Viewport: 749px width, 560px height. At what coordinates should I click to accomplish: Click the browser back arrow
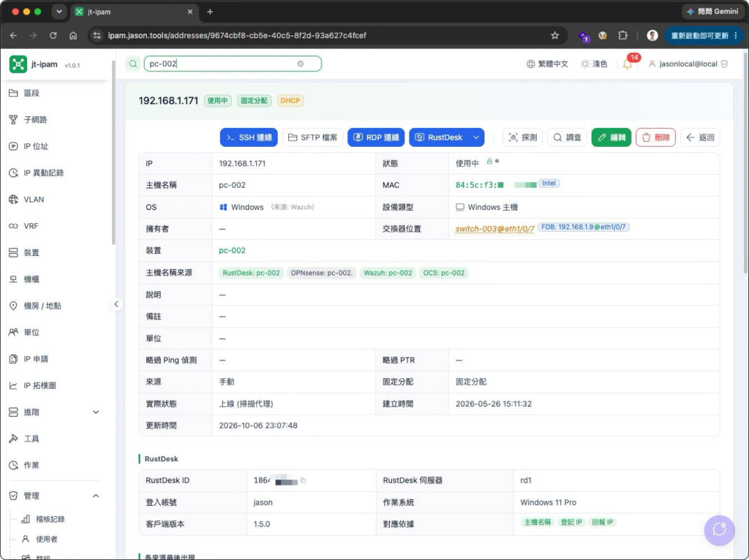[13, 35]
